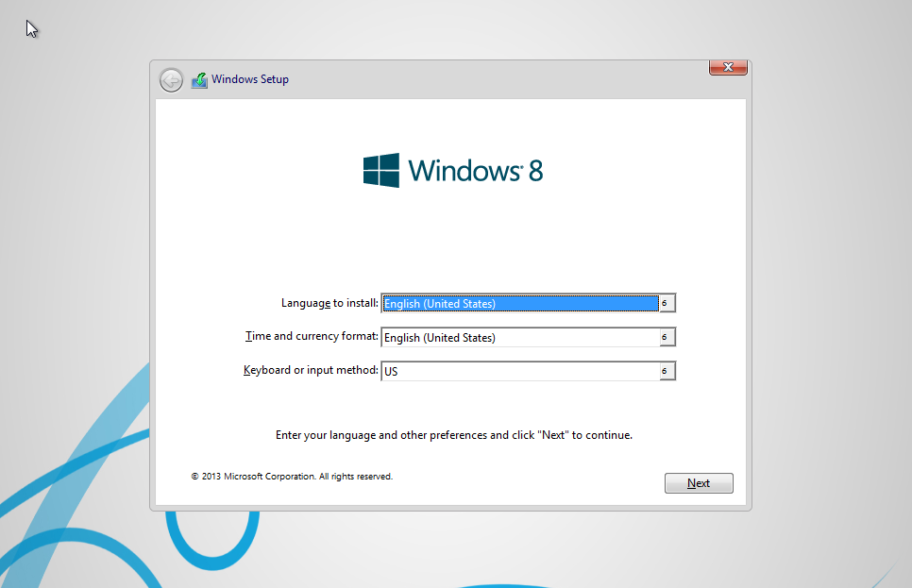Click the "Windows Setup" title text
Viewport: 912px width, 588px height.
coord(250,79)
